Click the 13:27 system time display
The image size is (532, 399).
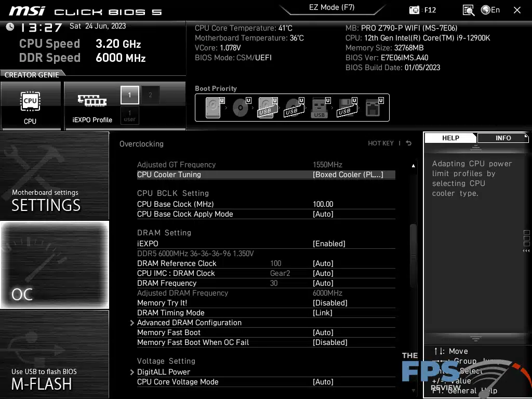tap(41, 27)
